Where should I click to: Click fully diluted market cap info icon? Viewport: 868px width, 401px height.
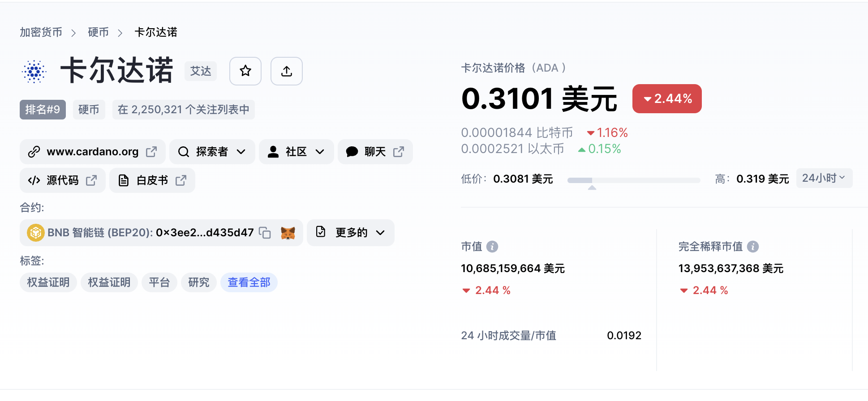[x=753, y=247]
